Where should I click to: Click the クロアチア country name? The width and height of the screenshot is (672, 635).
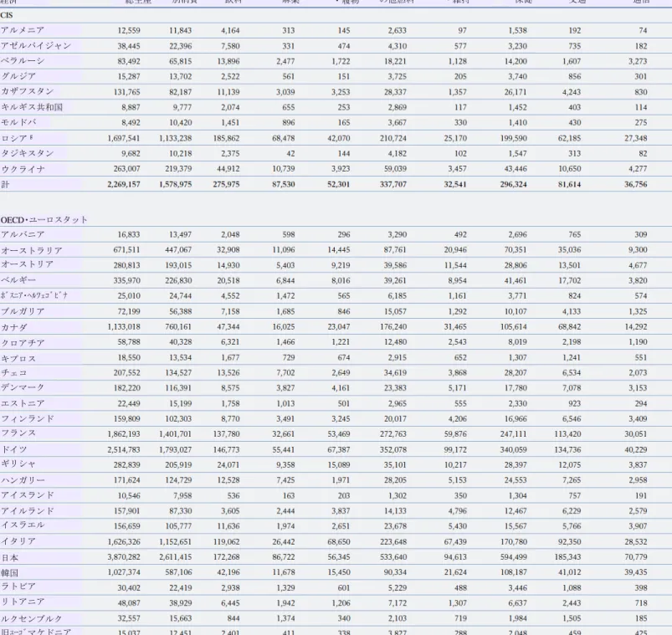click(23, 342)
